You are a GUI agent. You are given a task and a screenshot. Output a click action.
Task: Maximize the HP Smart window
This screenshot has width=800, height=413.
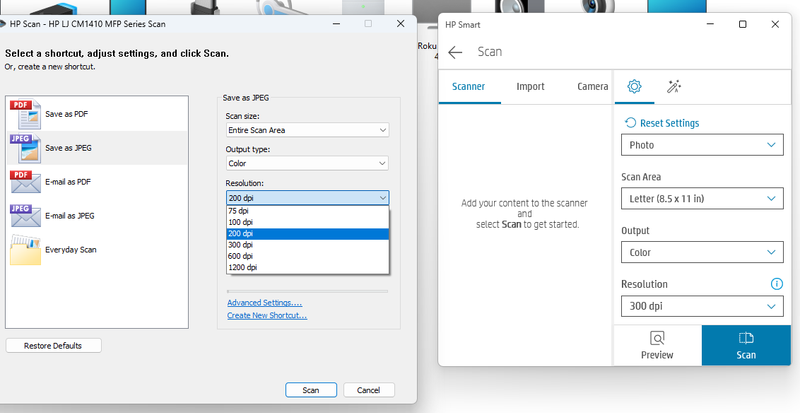click(743, 24)
